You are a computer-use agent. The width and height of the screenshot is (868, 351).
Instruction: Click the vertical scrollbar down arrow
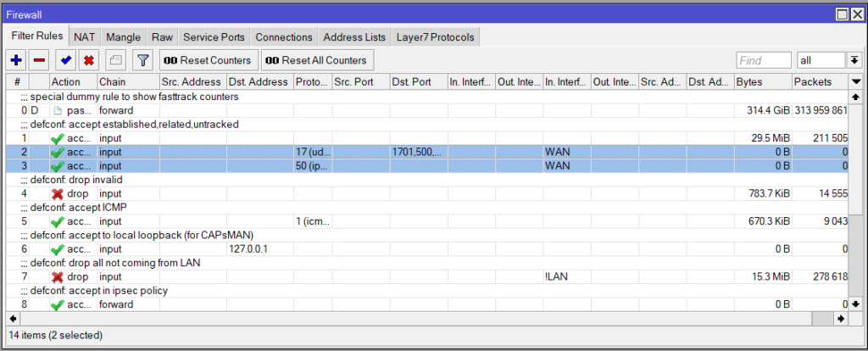[855, 304]
